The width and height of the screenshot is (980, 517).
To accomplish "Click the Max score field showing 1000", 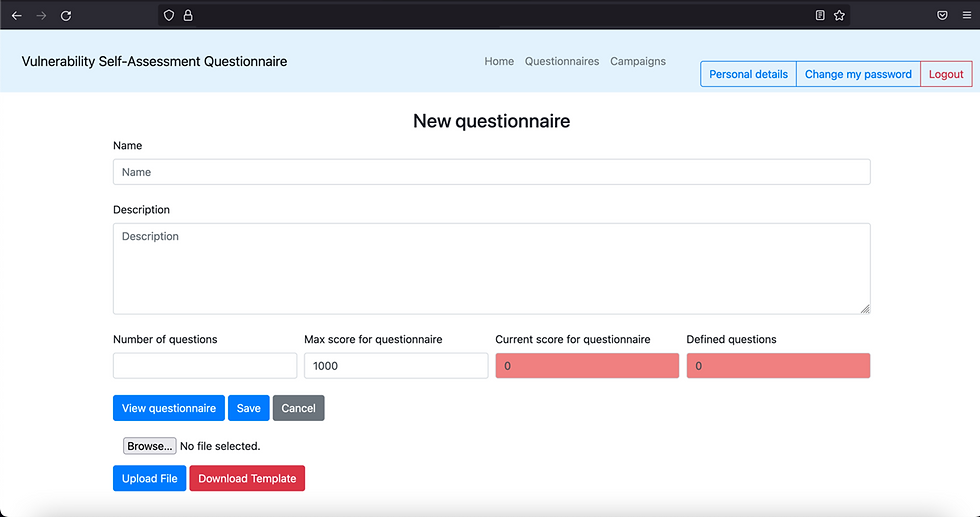I will (x=396, y=366).
